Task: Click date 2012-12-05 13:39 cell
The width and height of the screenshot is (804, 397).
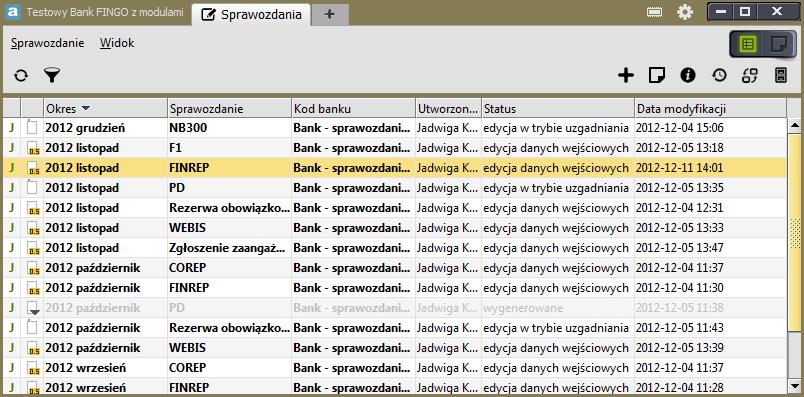Action: pyautogui.click(x=710, y=348)
